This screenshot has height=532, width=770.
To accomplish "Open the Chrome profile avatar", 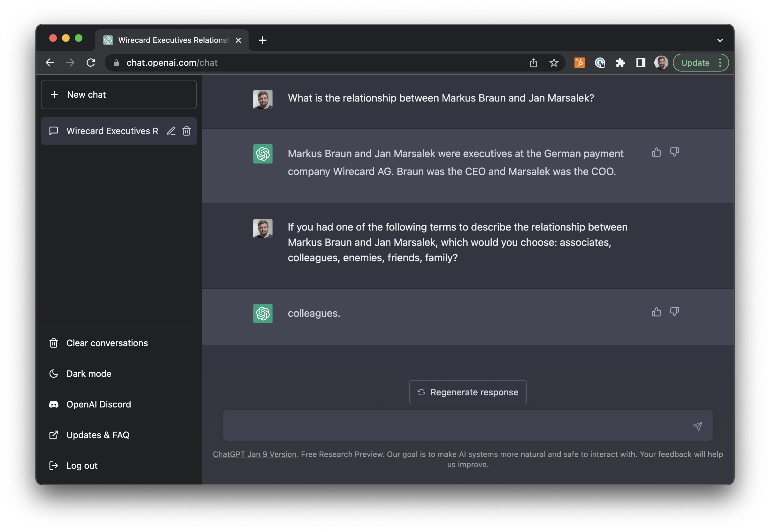I will (661, 63).
